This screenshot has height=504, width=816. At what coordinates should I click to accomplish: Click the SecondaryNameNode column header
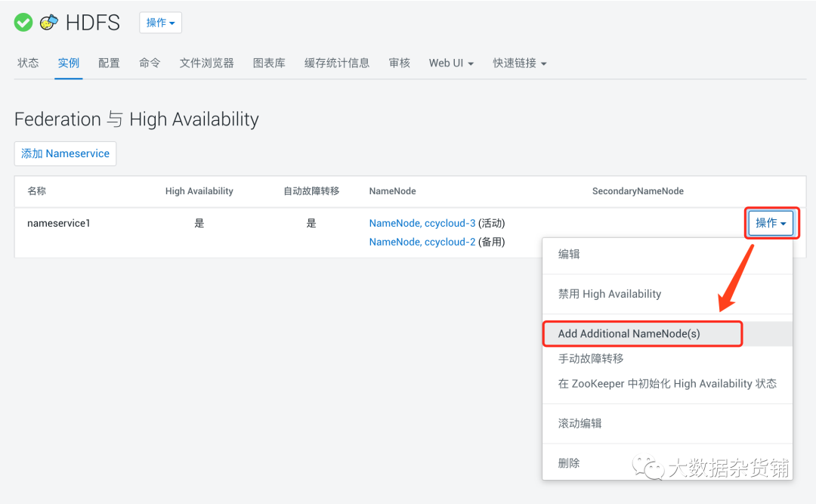[x=638, y=191]
